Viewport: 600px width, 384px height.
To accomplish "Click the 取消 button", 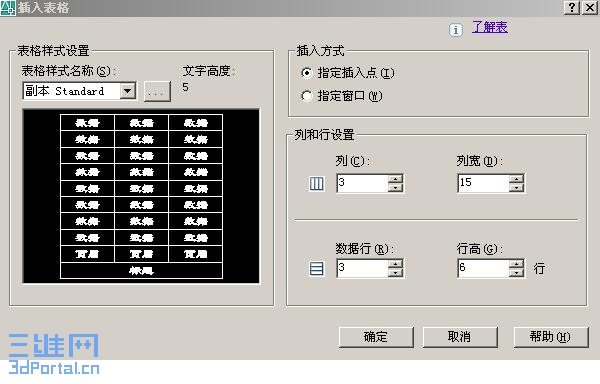I will point(460,337).
